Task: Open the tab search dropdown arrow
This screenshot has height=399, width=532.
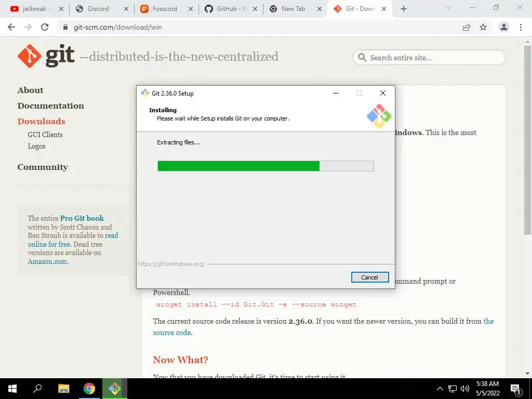Action: pyautogui.click(x=448, y=7)
